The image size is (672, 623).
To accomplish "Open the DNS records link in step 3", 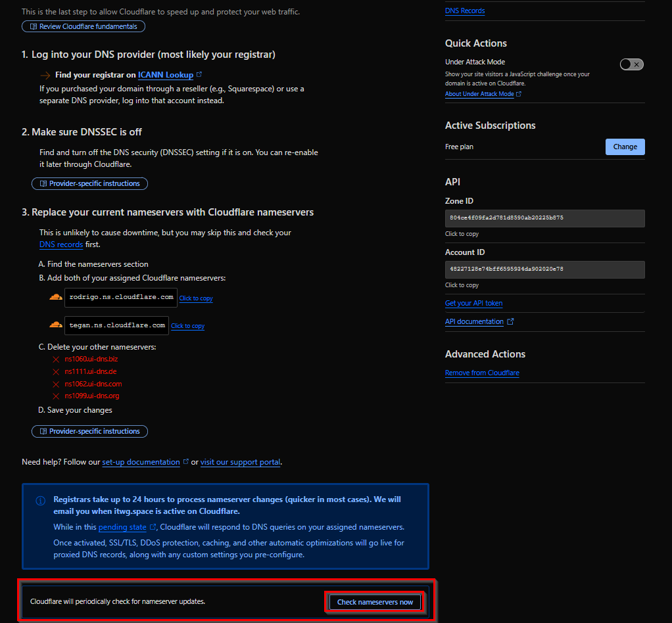I will [x=61, y=244].
